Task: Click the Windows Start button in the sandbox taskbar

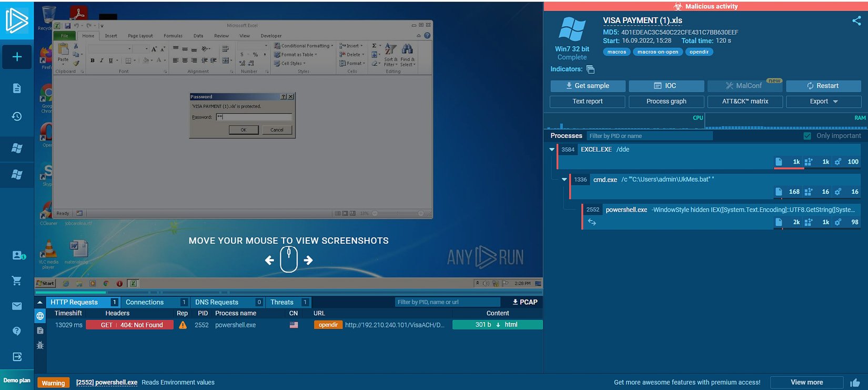Action: (x=45, y=284)
